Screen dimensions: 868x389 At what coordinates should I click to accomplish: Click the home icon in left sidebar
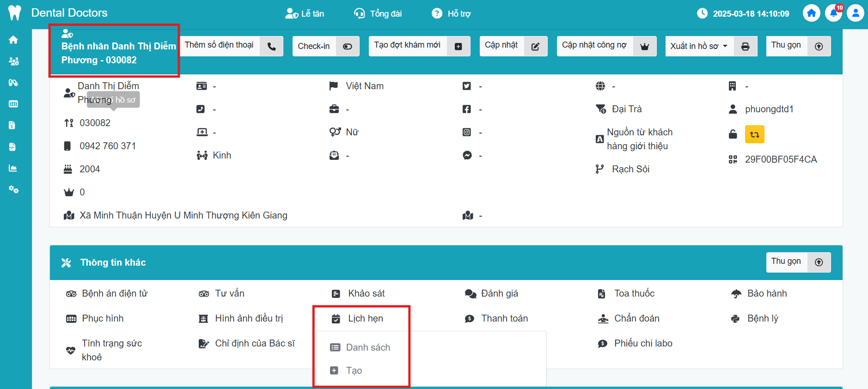coord(13,40)
